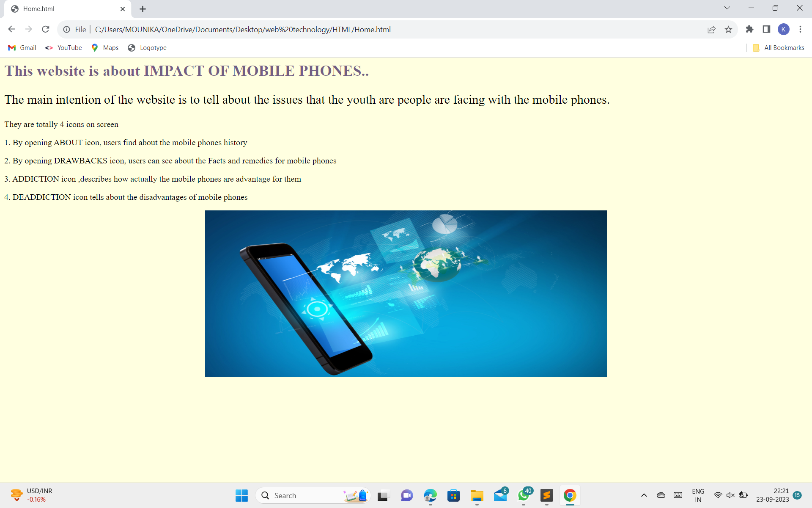The image size is (812, 508).
Task: Click the Maps bookmark shortcut
Action: pos(104,48)
